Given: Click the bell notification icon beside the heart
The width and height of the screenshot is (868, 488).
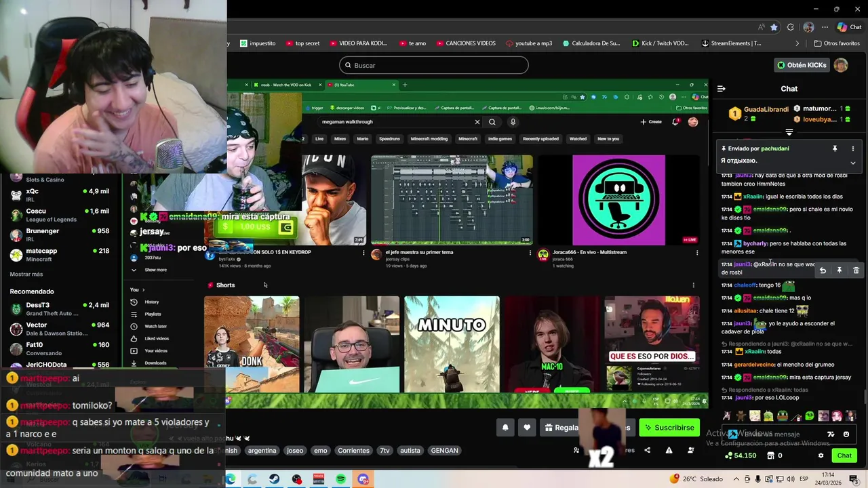Looking at the screenshot, I should pyautogui.click(x=505, y=428).
